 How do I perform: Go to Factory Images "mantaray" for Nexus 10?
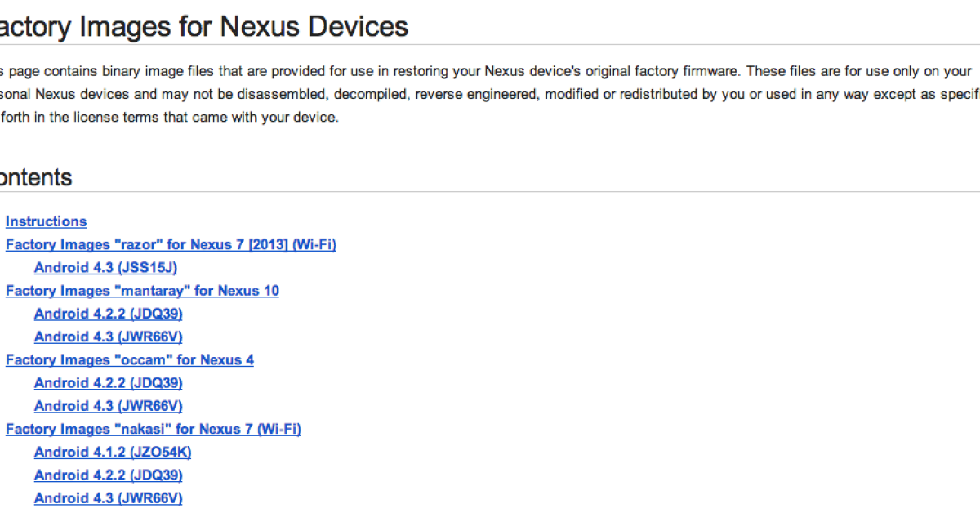point(142,291)
